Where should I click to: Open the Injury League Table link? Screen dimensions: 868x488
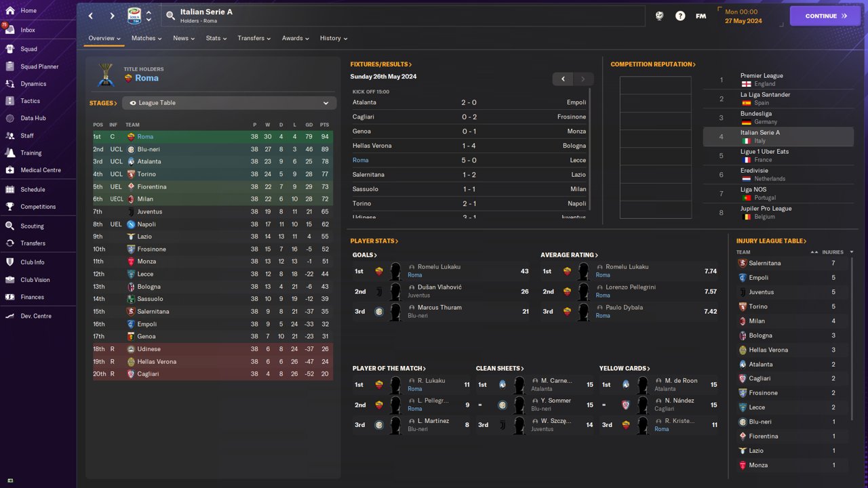point(772,241)
